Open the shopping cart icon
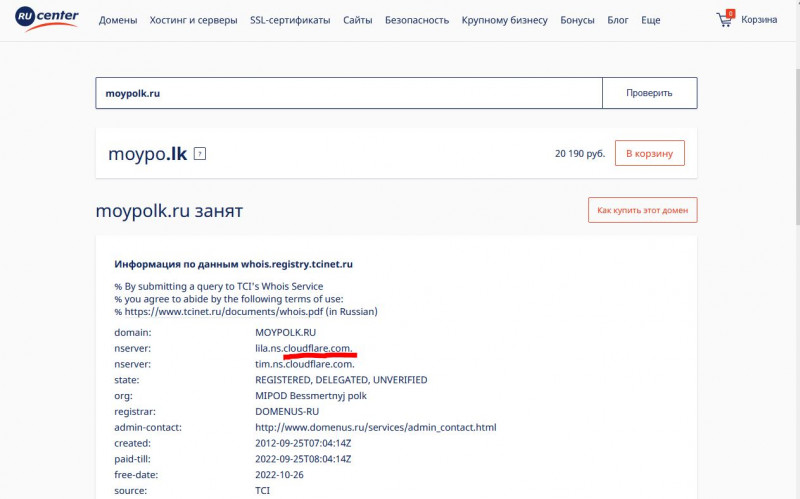This screenshot has height=499, width=800. pyautogui.click(x=725, y=19)
